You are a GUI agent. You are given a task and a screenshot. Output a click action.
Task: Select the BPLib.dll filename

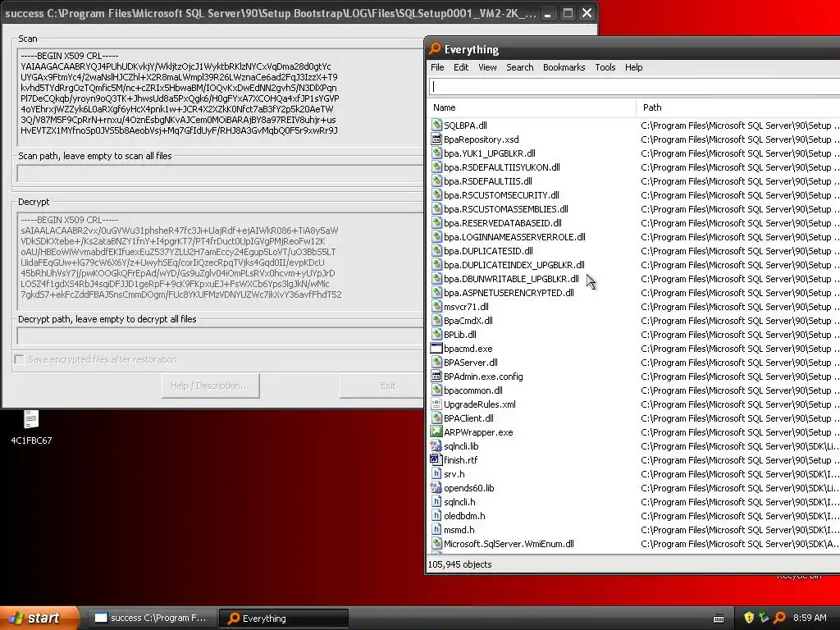(459, 335)
